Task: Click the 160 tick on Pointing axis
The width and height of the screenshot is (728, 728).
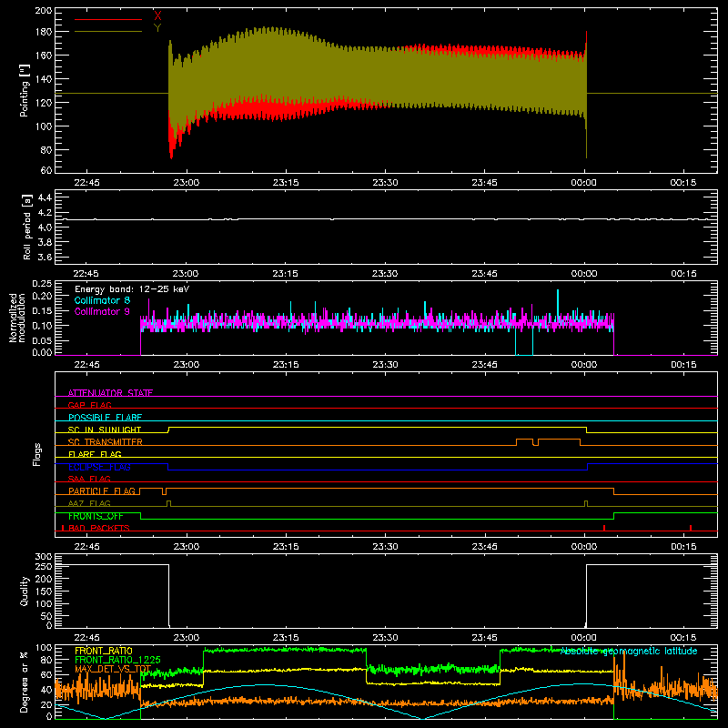Action: [44, 56]
